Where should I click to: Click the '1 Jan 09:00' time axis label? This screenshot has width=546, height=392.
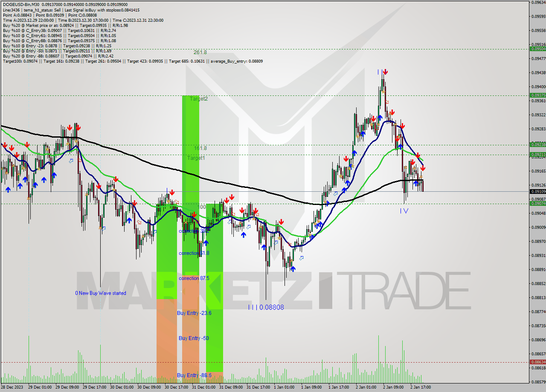(x=311, y=387)
